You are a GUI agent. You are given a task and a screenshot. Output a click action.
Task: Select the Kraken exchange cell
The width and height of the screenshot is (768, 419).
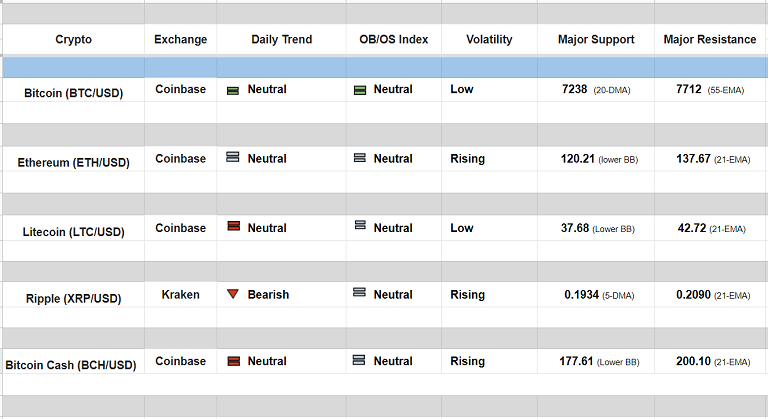click(x=180, y=295)
